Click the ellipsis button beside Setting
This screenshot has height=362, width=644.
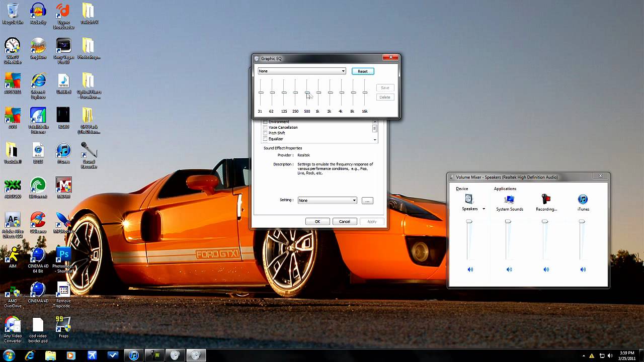click(x=367, y=201)
